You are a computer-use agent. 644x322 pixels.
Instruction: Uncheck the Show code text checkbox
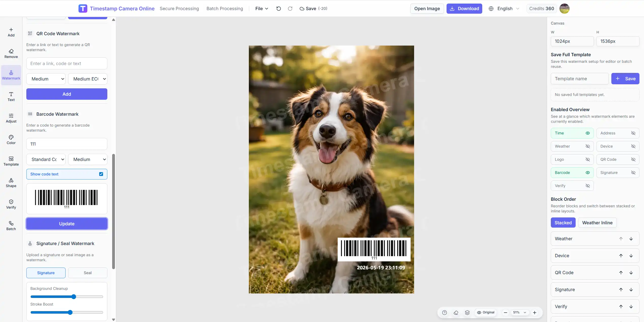[x=101, y=174]
